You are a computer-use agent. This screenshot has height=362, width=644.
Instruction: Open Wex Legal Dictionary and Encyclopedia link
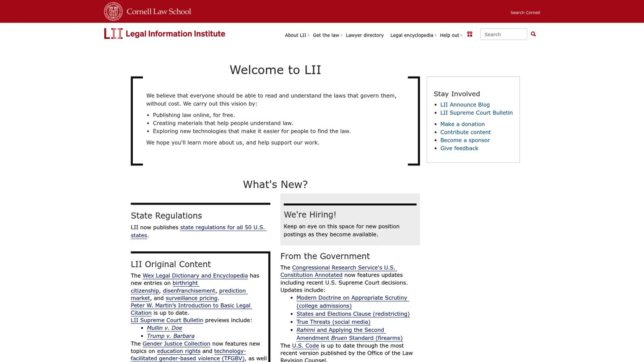[195, 276]
